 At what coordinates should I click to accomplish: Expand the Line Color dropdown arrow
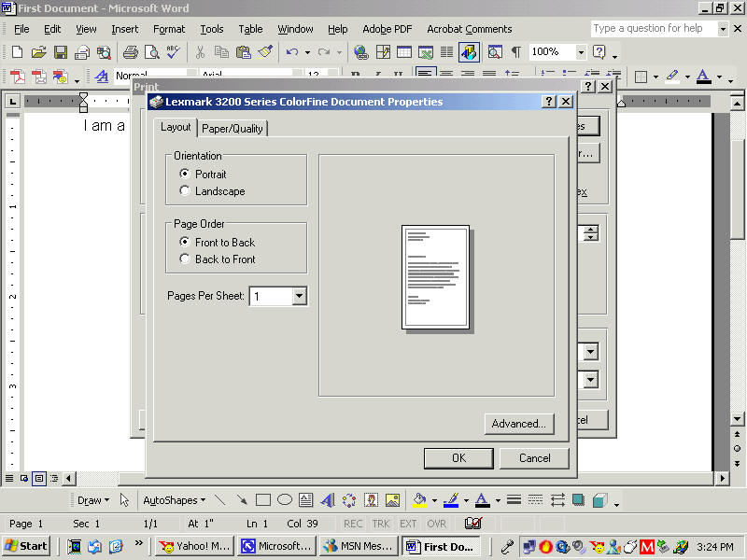466,500
